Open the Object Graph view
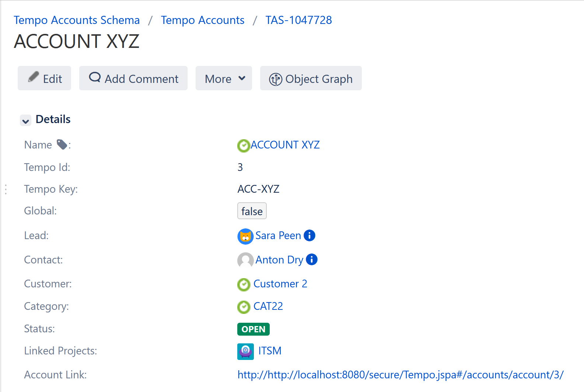 coord(311,78)
